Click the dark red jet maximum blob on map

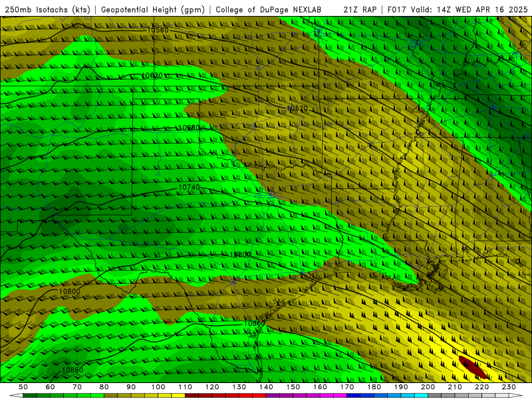472,367
